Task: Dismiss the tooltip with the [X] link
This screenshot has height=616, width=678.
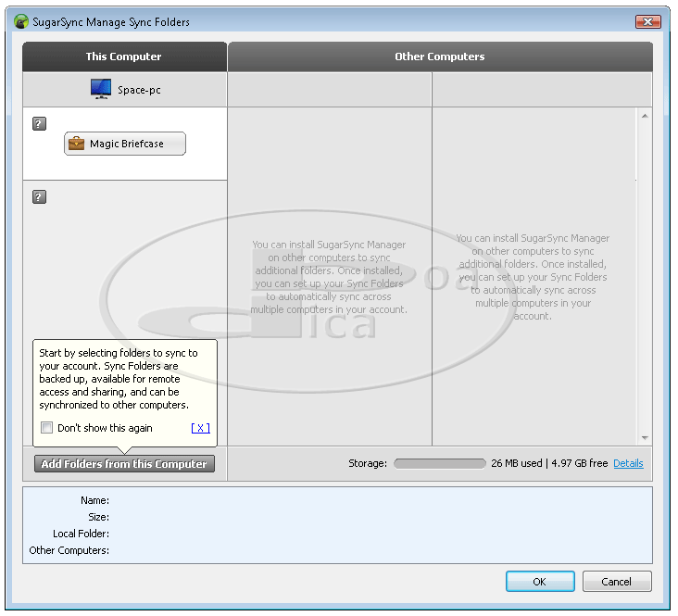Action: pos(201,428)
